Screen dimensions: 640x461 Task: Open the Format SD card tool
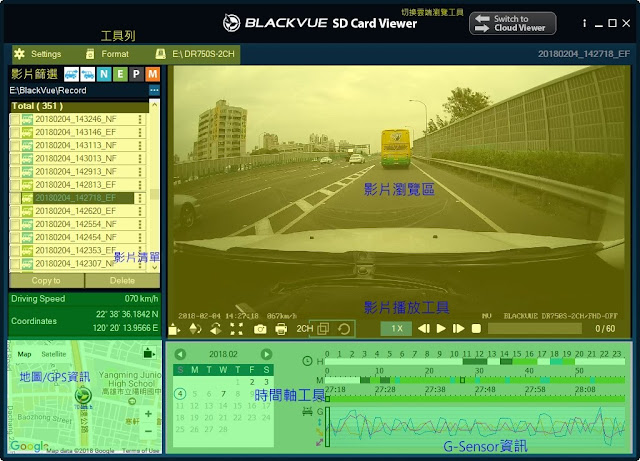tap(107, 54)
